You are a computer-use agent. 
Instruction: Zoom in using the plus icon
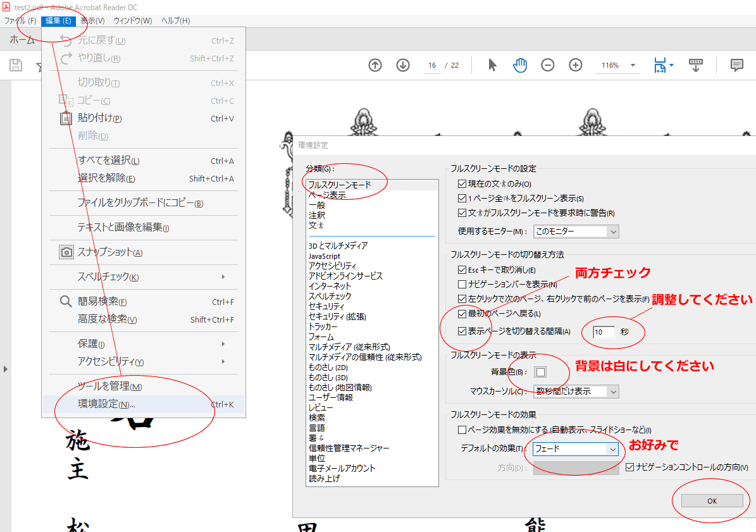tap(575, 65)
